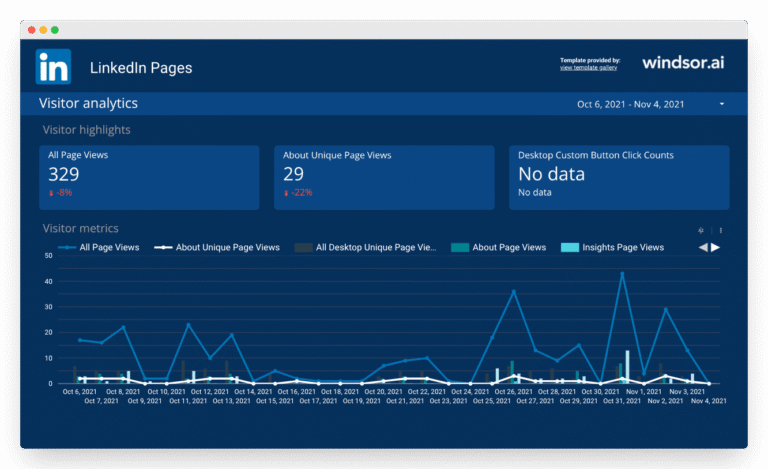Open the view template gallery link

click(x=588, y=68)
